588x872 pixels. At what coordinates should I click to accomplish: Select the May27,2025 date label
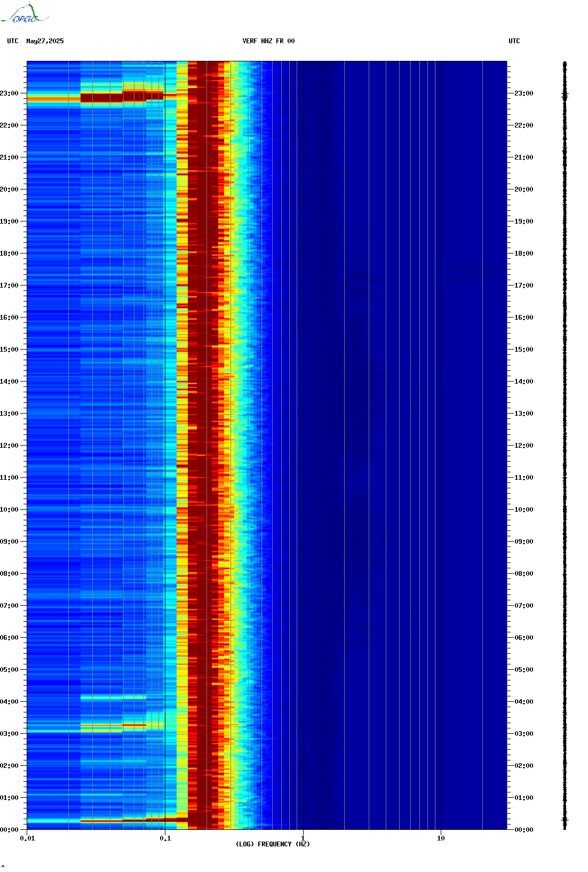(x=45, y=41)
